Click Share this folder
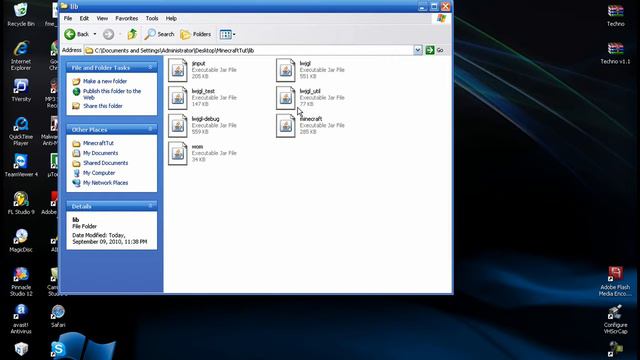Viewport: 640px width, 360px height. (x=103, y=106)
